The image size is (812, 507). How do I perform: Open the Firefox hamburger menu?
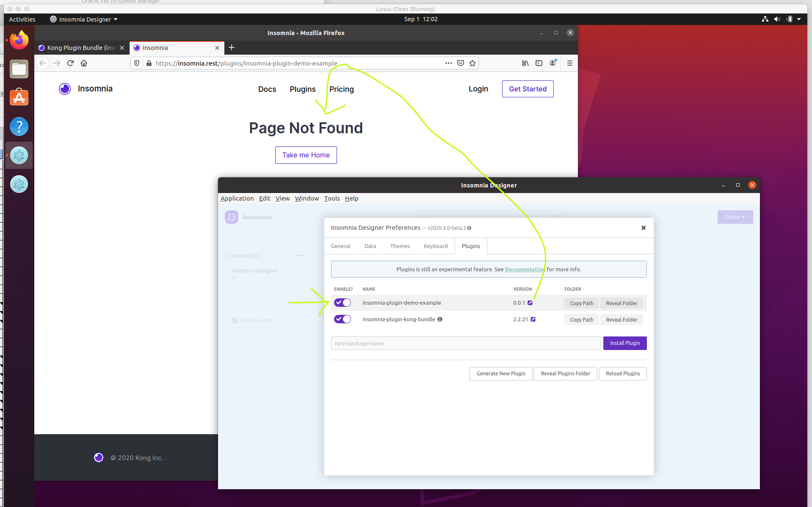(x=570, y=63)
